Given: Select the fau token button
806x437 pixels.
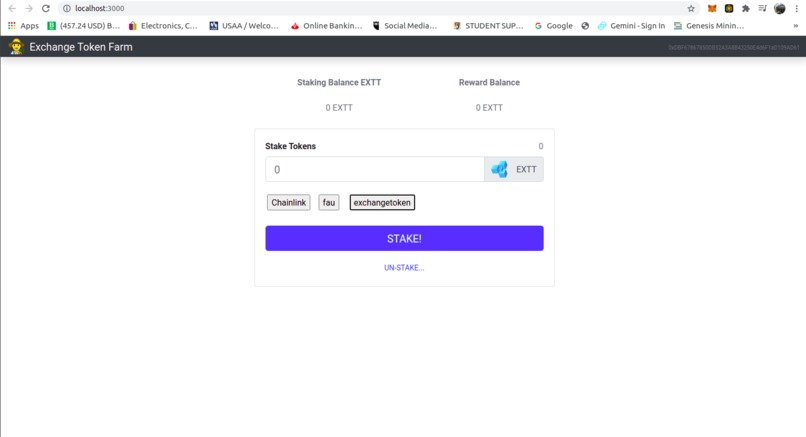Looking at the screenshot, I should [328, 203].
